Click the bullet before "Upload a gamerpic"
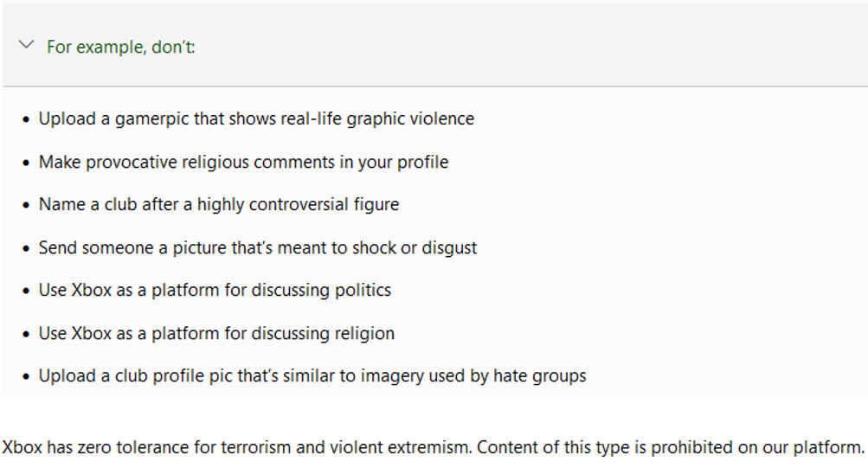This screenshot has height=468, width=868. 27,119
